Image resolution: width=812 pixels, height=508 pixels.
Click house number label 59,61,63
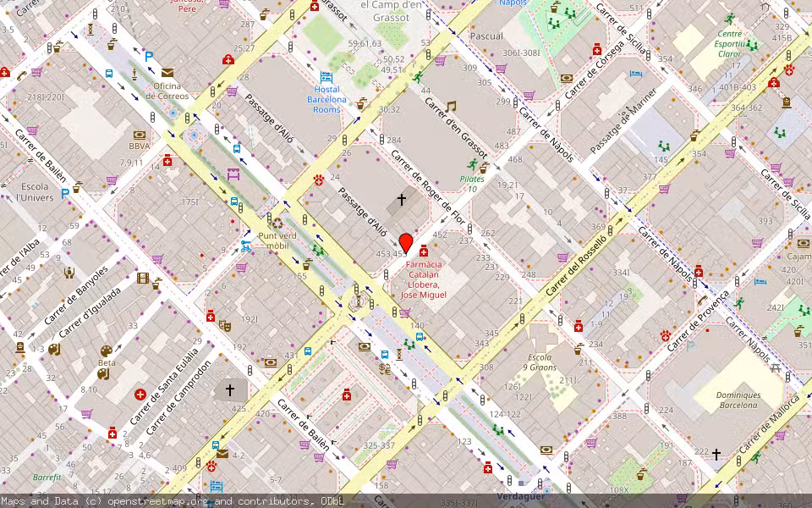[x=365, y=43]
